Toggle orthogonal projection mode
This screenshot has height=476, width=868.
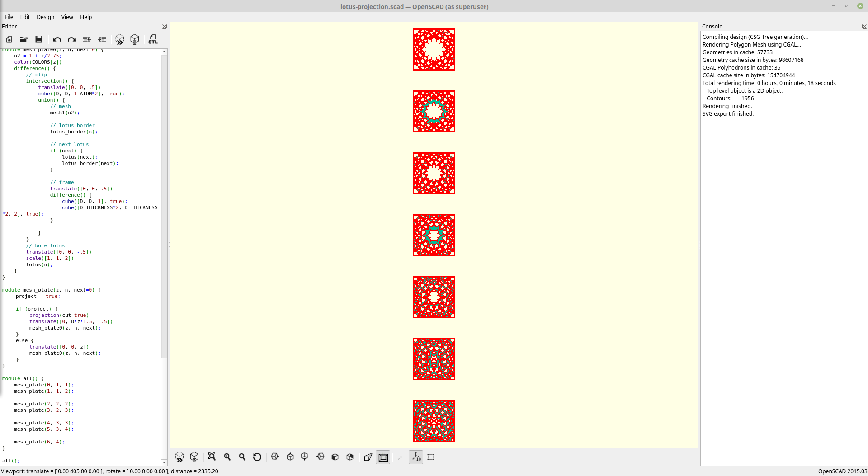point(383,457)
